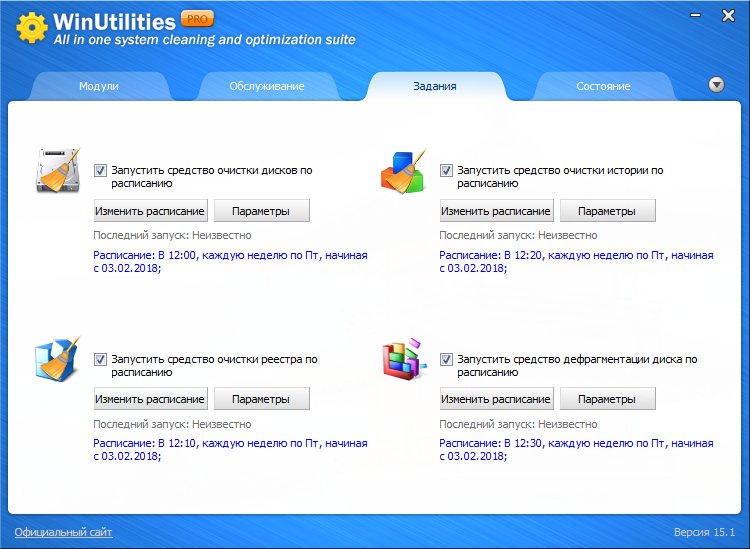The image size is (750, 549).
Task: Open Параметры for disk defragmentation
Action: tap(607, 399)
